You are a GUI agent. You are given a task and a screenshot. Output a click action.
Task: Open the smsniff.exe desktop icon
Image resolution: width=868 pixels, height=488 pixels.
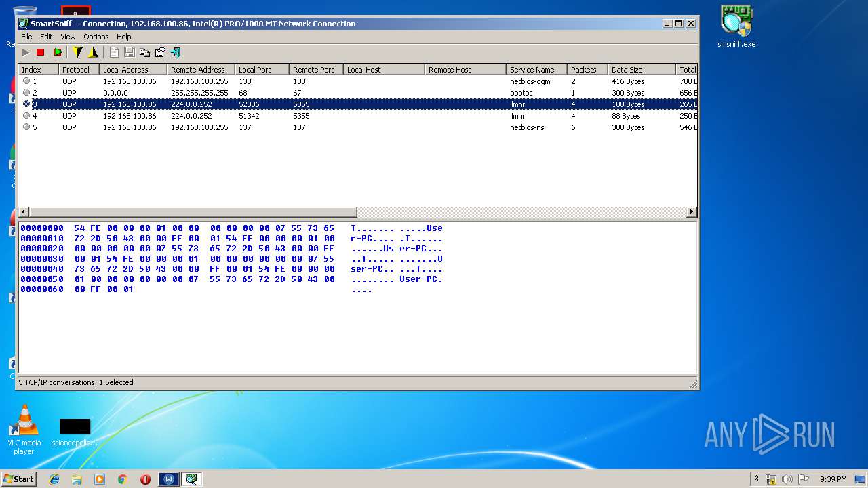736,27
